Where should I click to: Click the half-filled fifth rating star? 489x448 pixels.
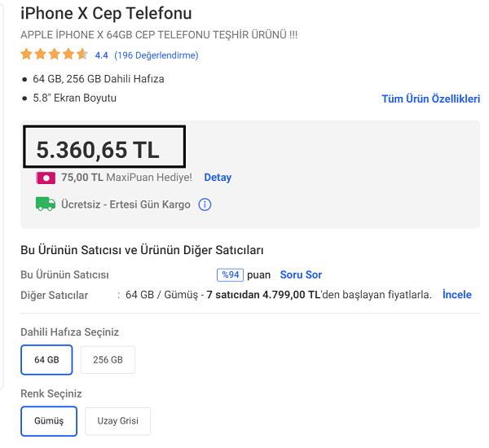click(82, 55)
